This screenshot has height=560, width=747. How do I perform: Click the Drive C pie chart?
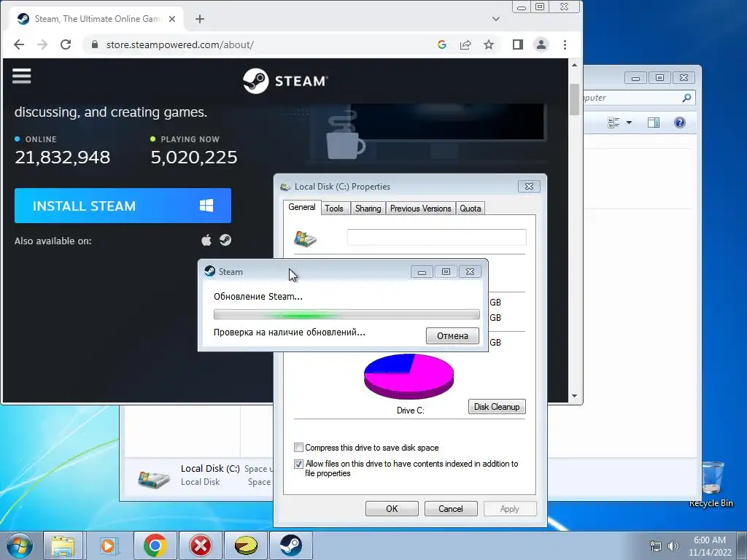coord(409,376)
